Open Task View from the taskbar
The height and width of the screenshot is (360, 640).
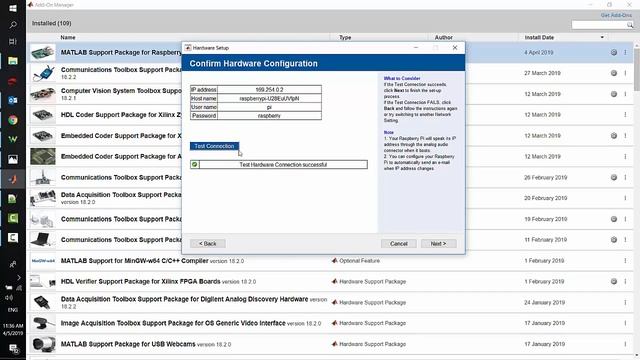coord(13,42)
